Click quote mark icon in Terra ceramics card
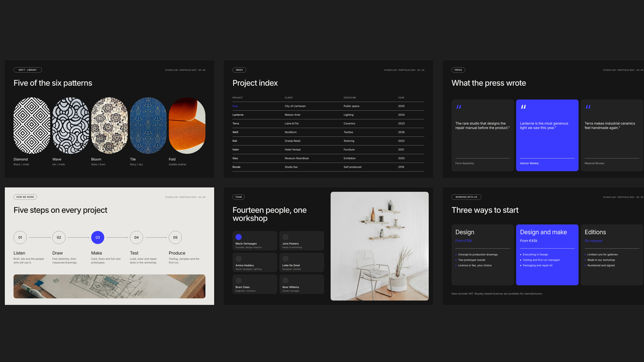Screen dimensions: 644x362 [x=588, y=107]
